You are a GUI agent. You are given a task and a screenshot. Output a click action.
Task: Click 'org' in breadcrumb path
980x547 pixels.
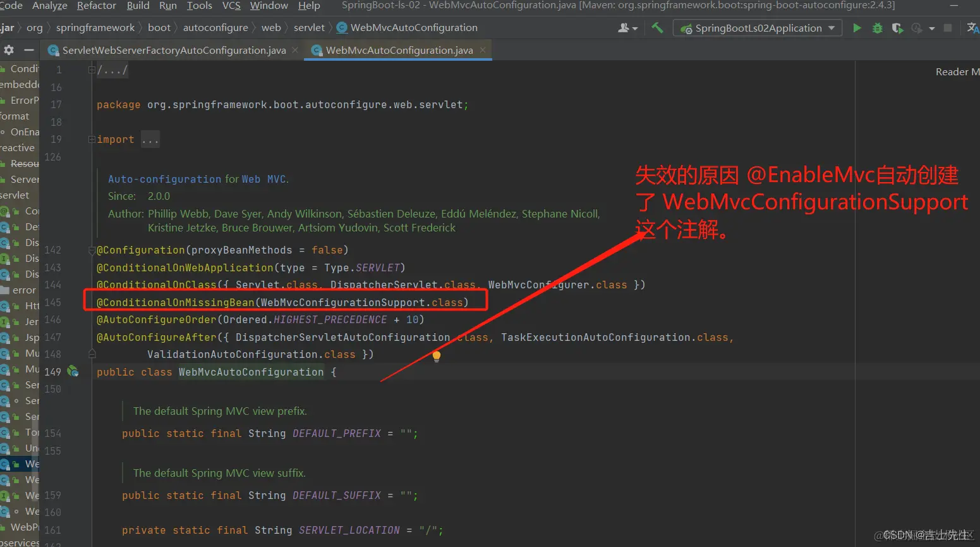35,28
